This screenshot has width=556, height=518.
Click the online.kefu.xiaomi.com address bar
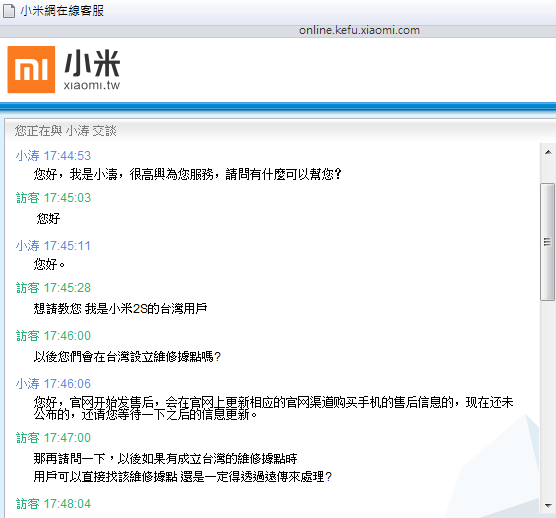pyautogui.click(x=359, y=30)
